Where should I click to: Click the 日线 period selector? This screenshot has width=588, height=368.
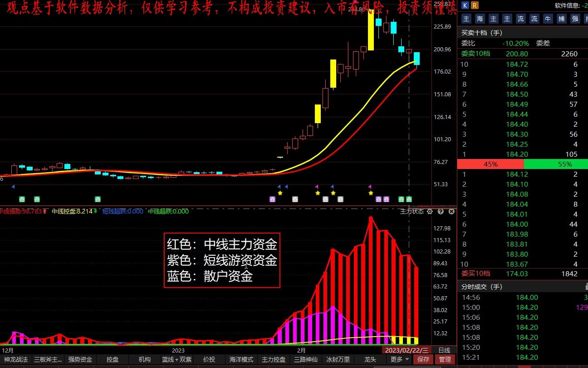(444, 350)
